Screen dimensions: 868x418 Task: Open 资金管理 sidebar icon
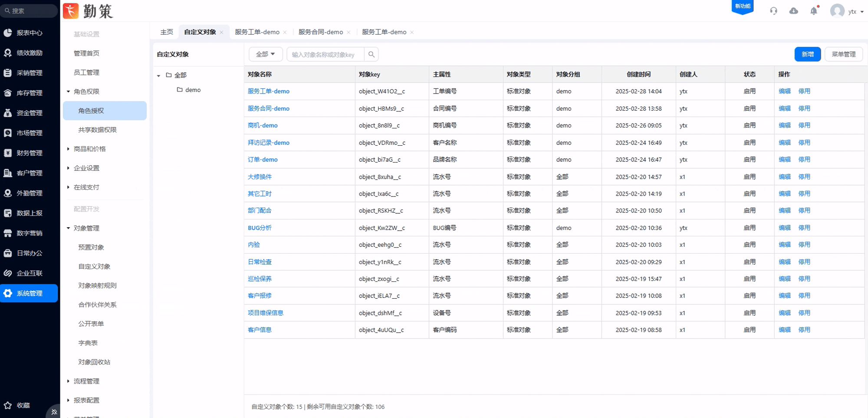(x=8, y=113)
